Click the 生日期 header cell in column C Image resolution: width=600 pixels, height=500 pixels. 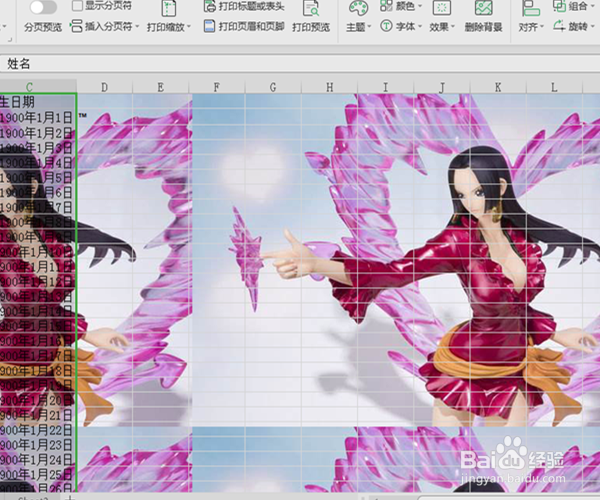[x=38, y=102]
